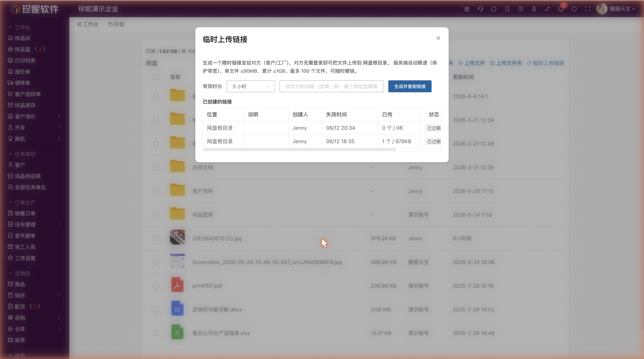Click the Word icon of 进销存功能详解.docx
This screenshot has width=644, height=359.
coord(177,309)
